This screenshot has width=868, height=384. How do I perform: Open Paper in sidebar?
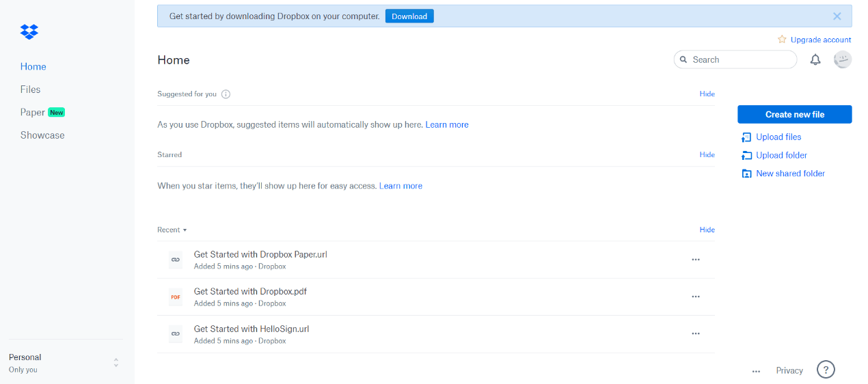(x=33, y=113)
